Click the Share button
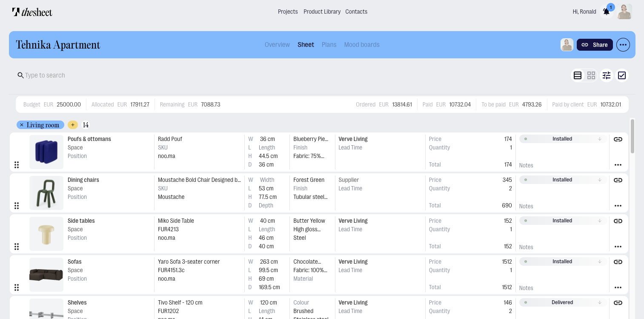Screen dimensions: 644x319 595,45
